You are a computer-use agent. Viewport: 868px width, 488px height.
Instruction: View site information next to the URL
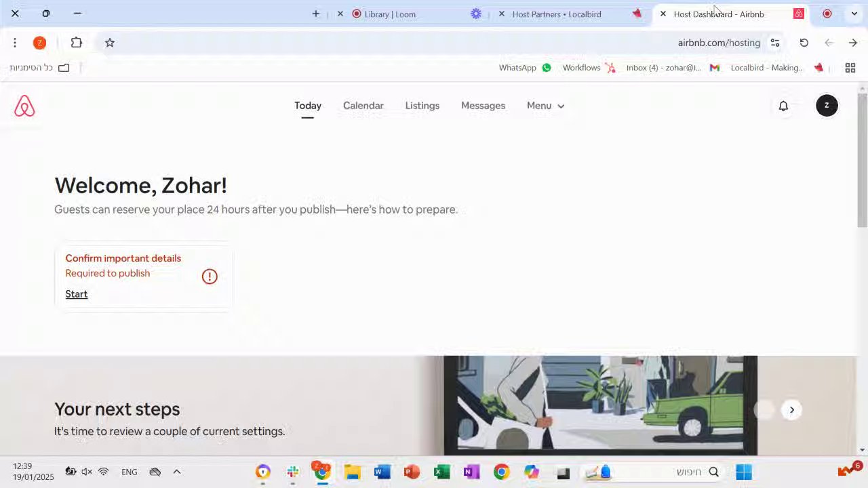click(x=774, y=43)
